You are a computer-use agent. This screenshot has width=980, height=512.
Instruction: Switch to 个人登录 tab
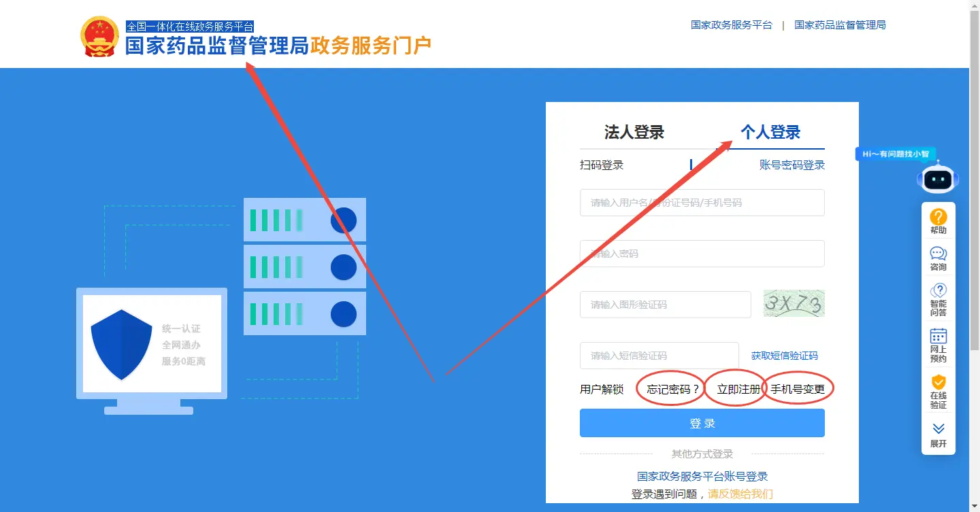(x=770, y=132)
